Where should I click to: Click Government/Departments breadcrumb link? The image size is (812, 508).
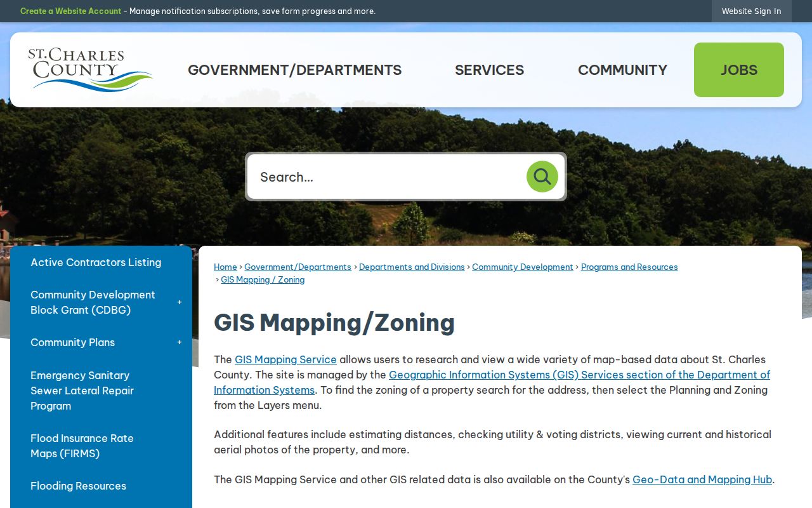(298, 267)
